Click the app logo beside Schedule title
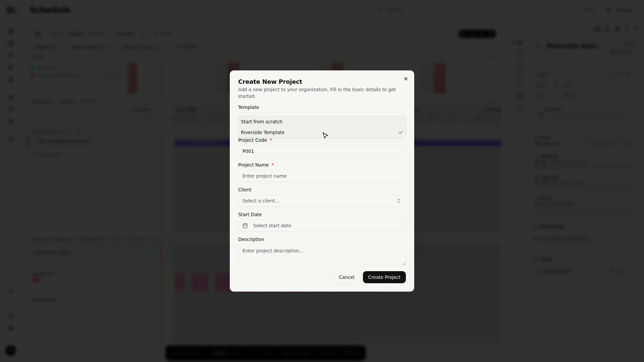Viewport: 644px width, 362px height. (11, 10)
